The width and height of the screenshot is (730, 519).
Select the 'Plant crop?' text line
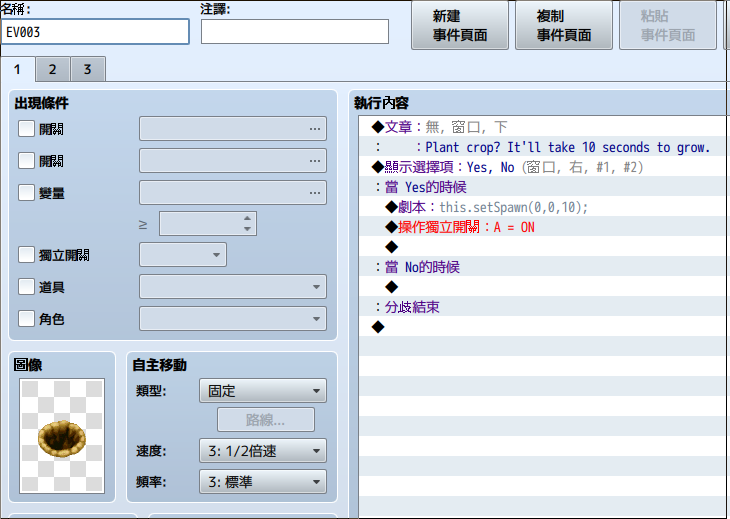(544, 147)
